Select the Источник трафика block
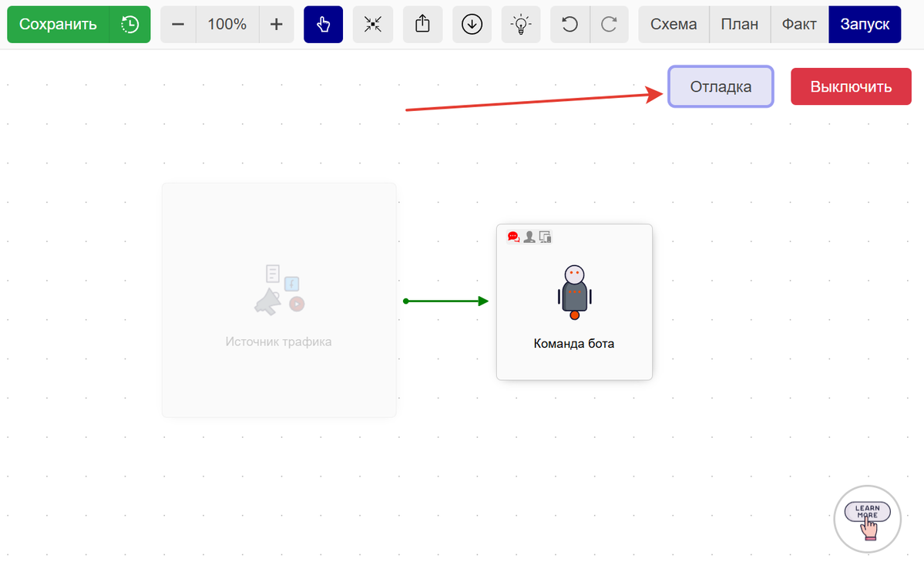 (x=279, y=300)
